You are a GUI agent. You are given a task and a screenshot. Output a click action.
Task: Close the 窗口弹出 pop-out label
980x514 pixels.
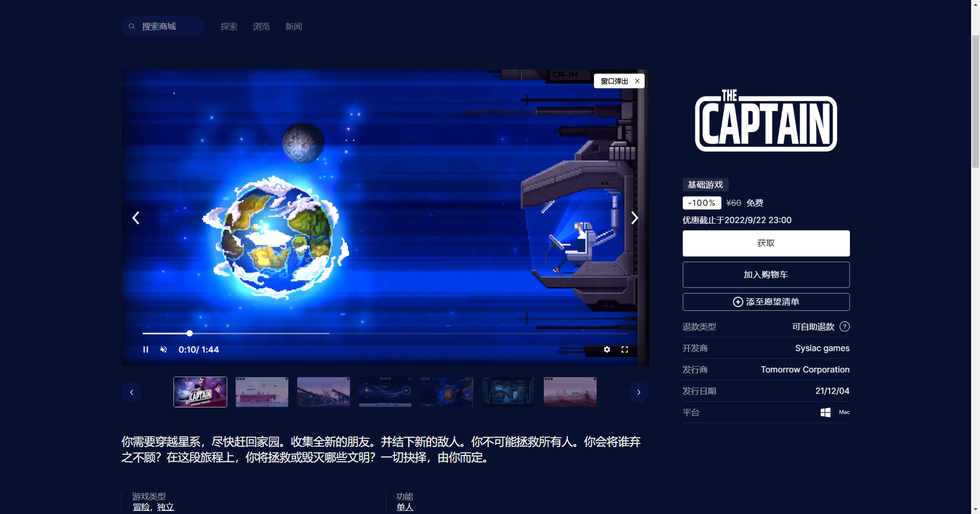(x=637, y=81)
